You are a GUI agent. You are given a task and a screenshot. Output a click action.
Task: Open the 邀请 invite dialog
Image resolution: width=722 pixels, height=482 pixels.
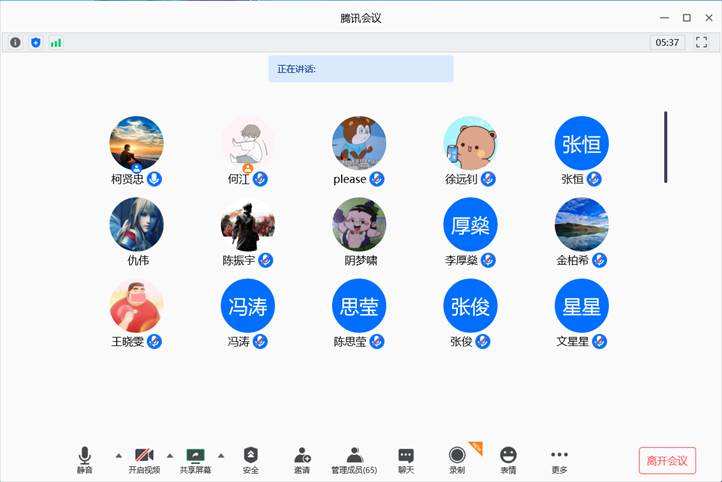pos(302,459)
